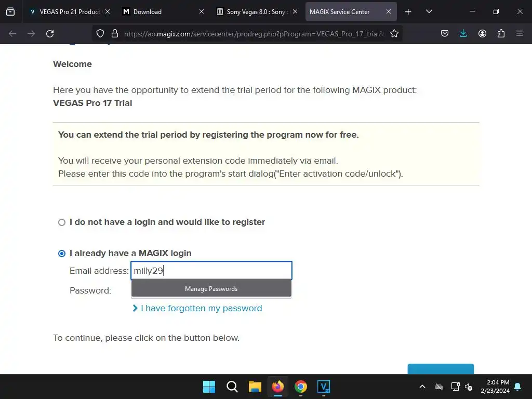Restore down the Firefox window

pos(496,11)
